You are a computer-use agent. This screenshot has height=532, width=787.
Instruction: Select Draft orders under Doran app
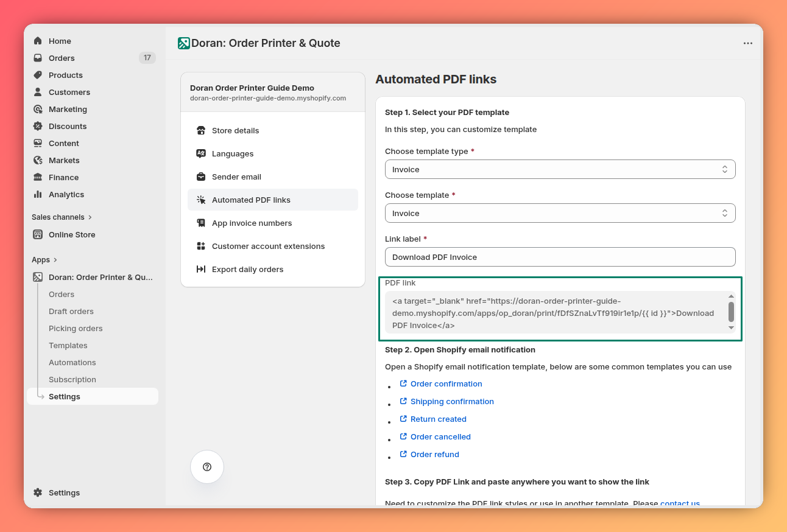71,311
